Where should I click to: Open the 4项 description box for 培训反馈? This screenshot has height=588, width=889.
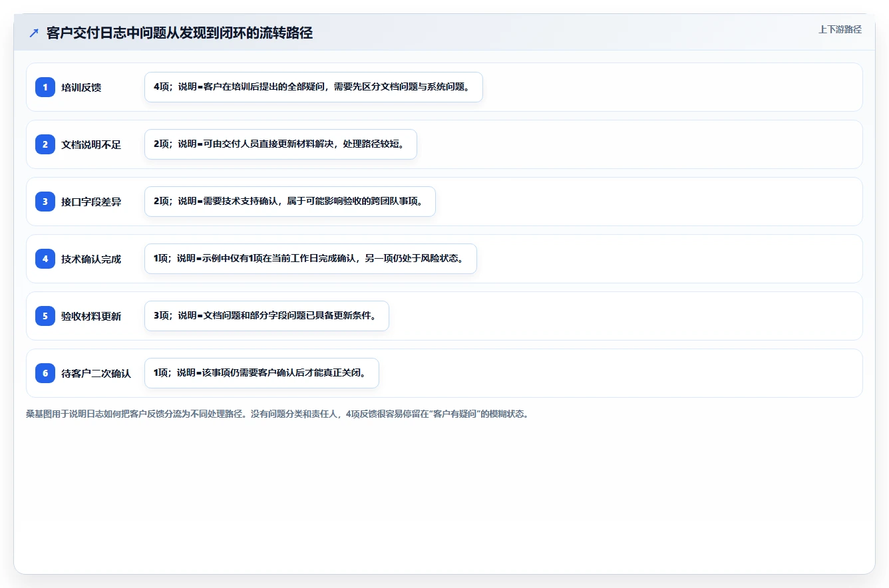tap(313, 87)
